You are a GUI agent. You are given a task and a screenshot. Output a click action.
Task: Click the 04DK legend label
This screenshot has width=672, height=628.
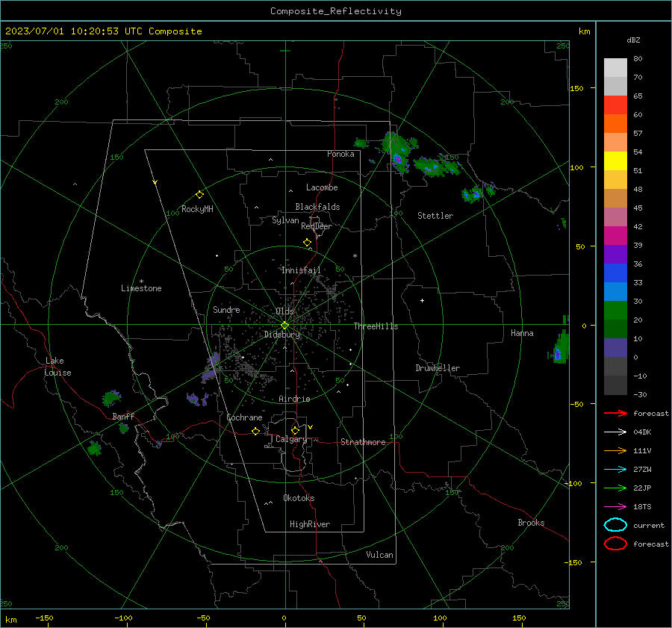(x=642, y=432)
